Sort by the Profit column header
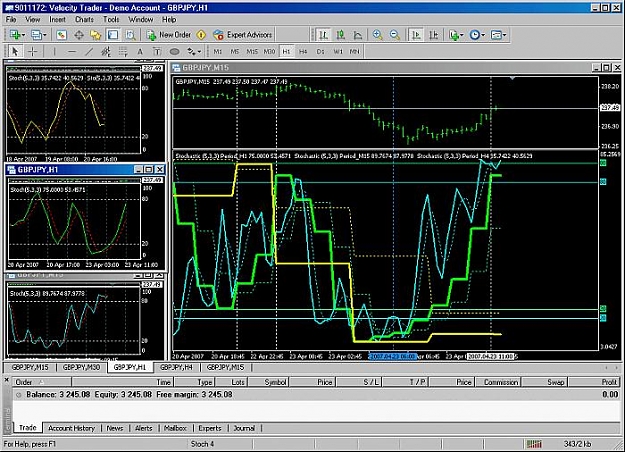This screenshot has width=625, height=452. coord(594,382)
